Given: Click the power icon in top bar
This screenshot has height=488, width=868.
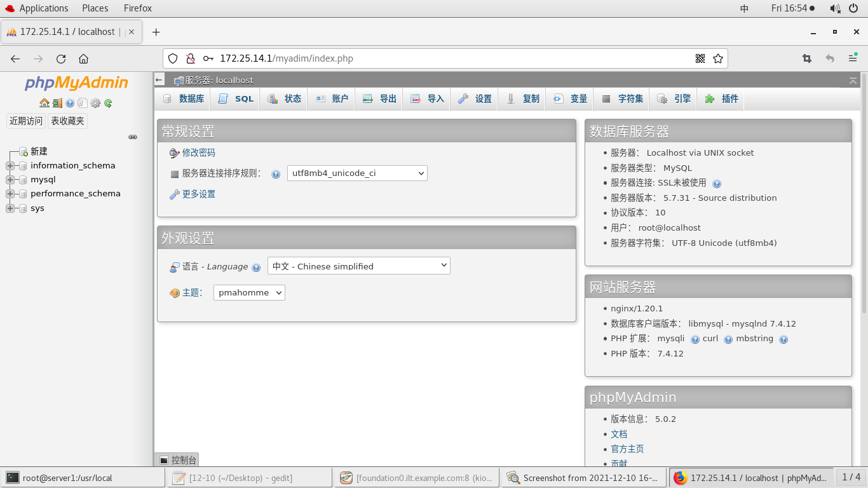Looking at the screenshot, I should (x=853, y=8).
